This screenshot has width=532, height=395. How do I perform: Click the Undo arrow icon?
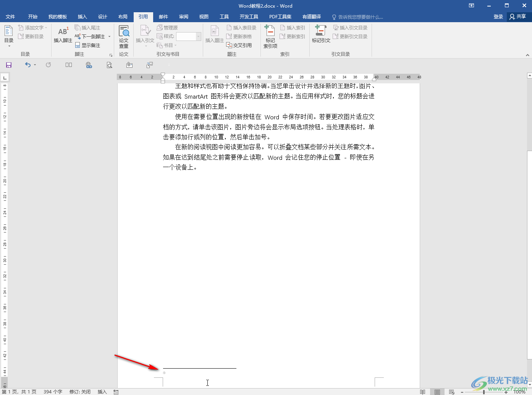(28, 65)
